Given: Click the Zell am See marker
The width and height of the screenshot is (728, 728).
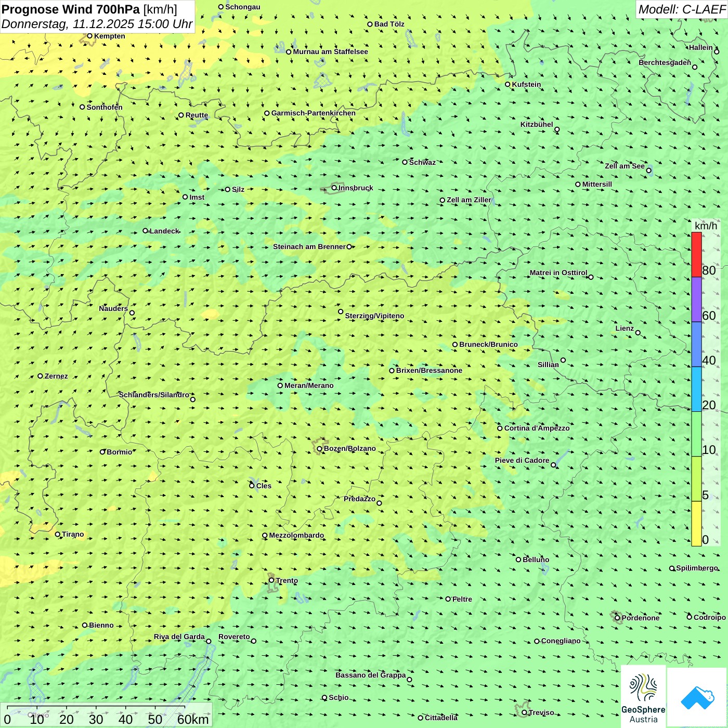Looking at the screenshot, I should (648, 170).
